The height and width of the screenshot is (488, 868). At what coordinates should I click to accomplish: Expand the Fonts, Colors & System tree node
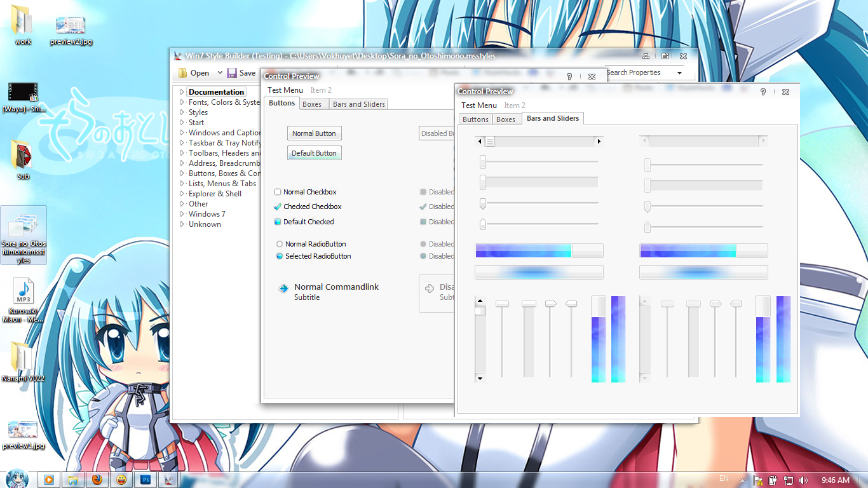tap(182, 102)
